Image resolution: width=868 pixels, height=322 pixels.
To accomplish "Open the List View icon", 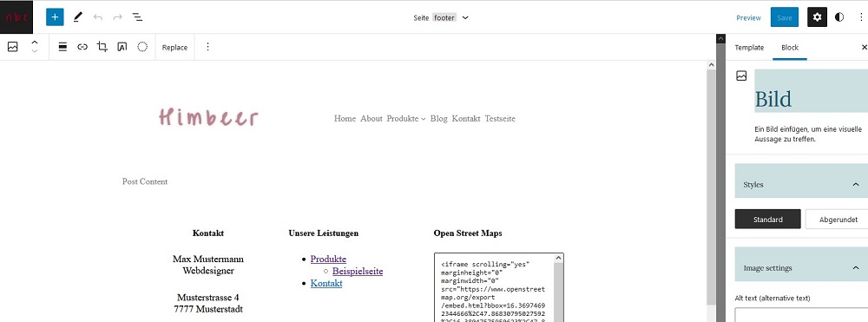I will [137, 17].
